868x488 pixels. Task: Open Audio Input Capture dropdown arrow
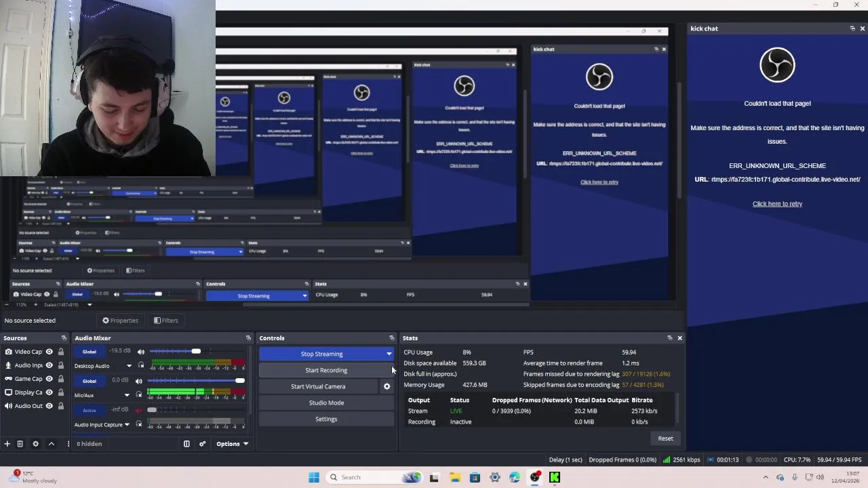point(127,425)
